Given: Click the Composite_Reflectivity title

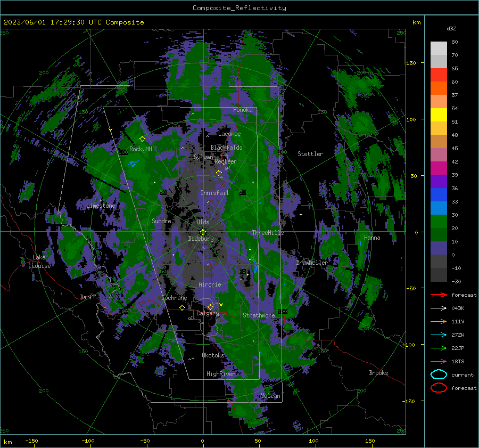Looking at the screenshot, I should point(240,8).
